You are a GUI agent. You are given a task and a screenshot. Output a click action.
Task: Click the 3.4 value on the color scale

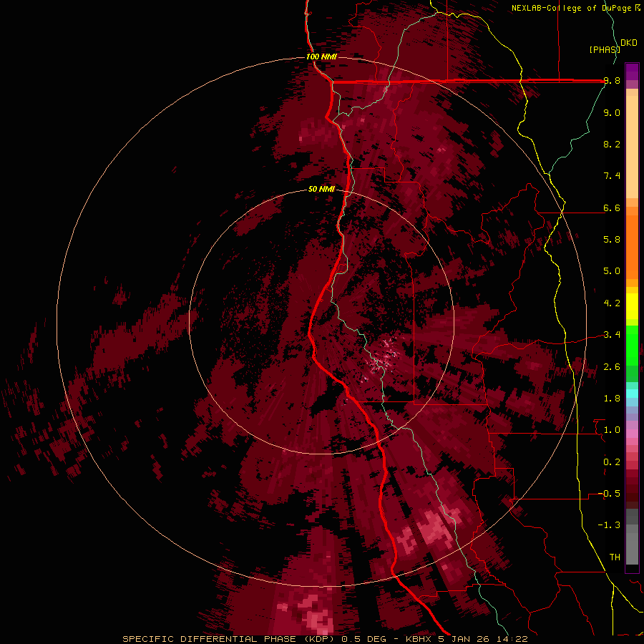point(612,335)
